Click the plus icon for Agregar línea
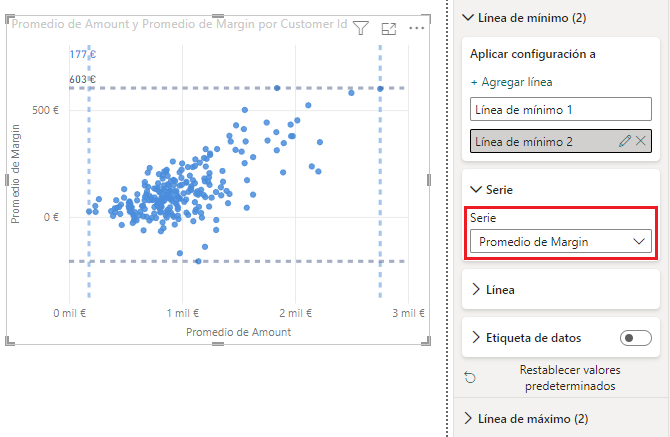The width and height of the screenshot is (670, 437). [475, 82]
